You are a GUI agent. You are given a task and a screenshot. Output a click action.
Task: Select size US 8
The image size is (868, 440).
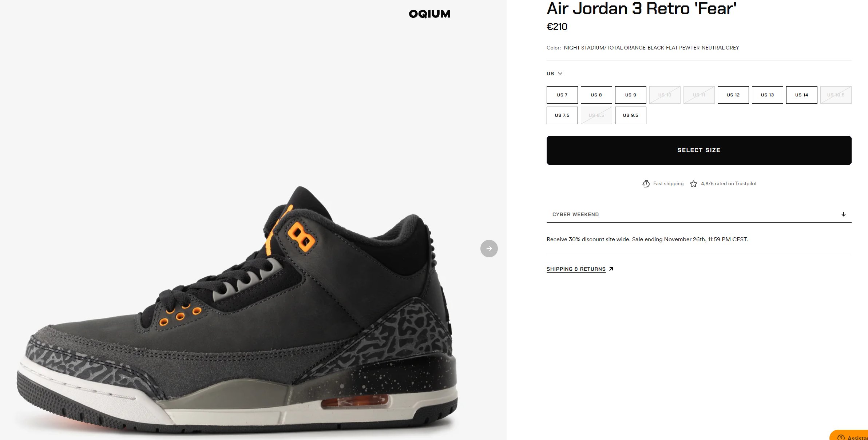pos(596,95)
